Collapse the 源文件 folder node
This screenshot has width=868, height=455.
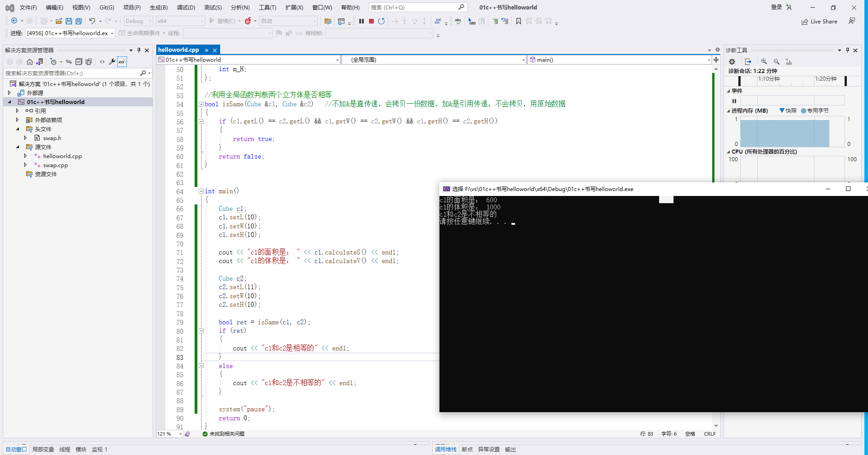(x=18, y=147)
